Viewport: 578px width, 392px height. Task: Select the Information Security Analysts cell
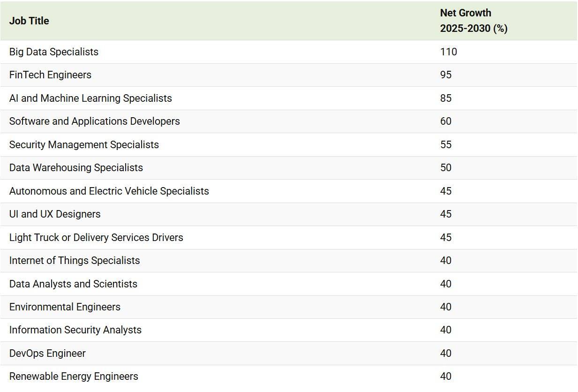coord(75,330)
